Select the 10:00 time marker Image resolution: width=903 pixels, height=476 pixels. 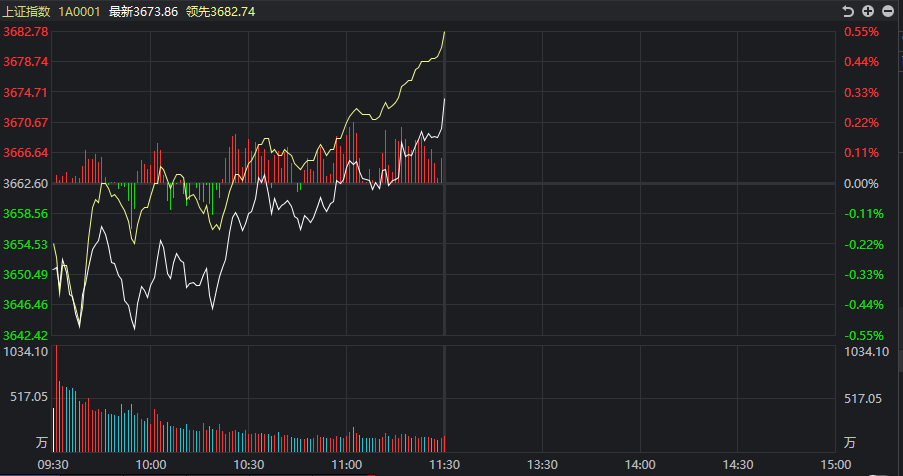151,465
